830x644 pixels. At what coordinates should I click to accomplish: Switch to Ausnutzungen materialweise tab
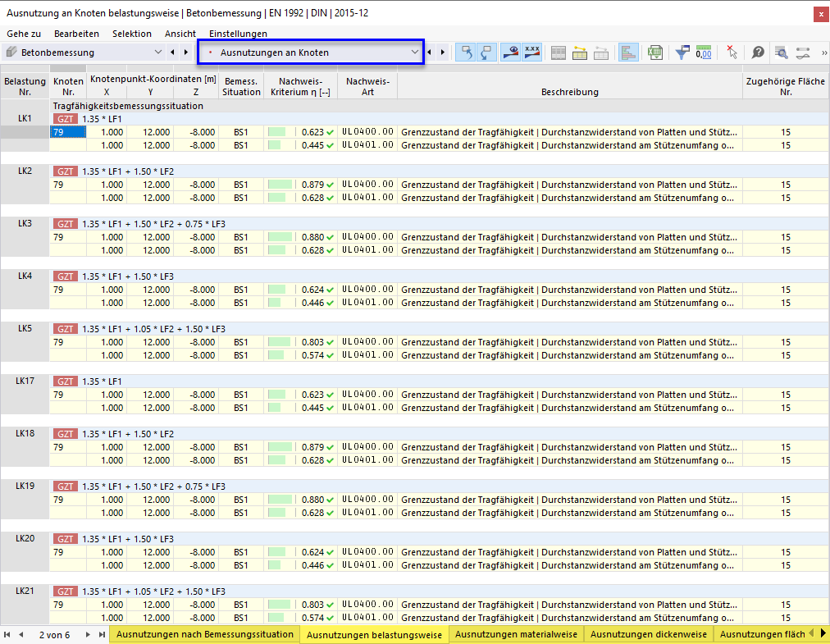click(x=516, y=634)
